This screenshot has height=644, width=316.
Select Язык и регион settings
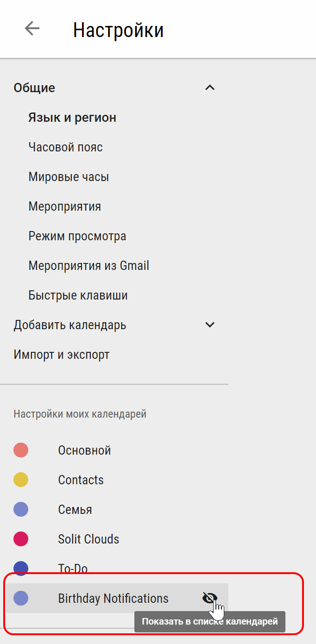72,117
